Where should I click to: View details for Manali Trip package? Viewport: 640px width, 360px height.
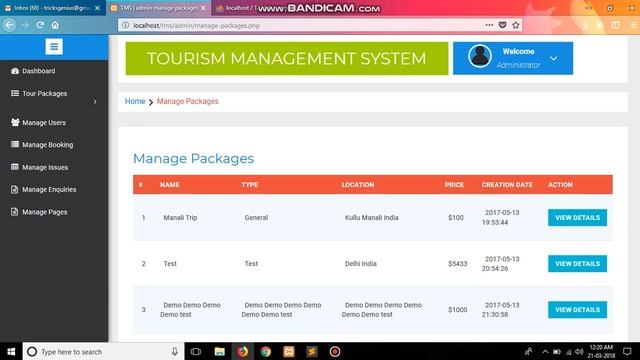pos(577,218)
